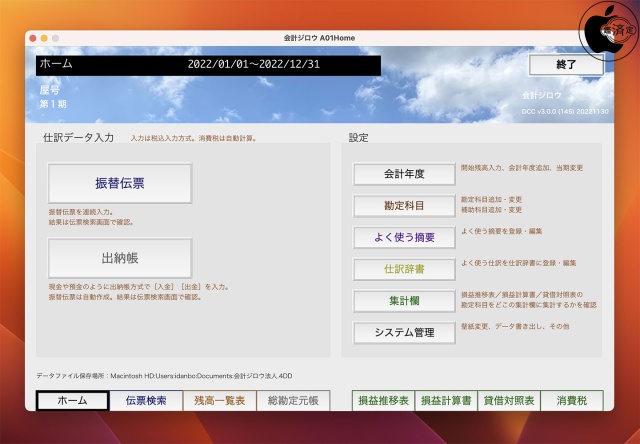Open the 出納帳 cashbook entry
The height and width of the screenshot is (444, 640).
pyautogui.click(x=120, y=258)
